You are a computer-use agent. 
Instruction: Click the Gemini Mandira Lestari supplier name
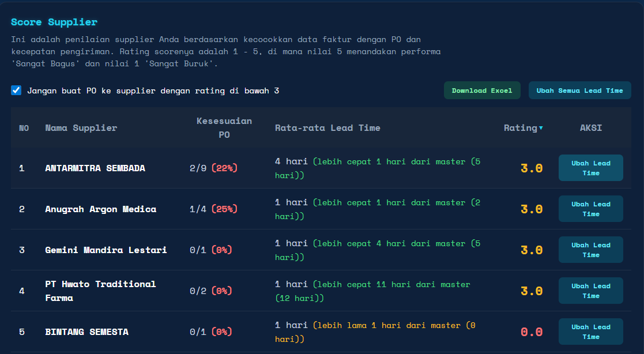106,250
